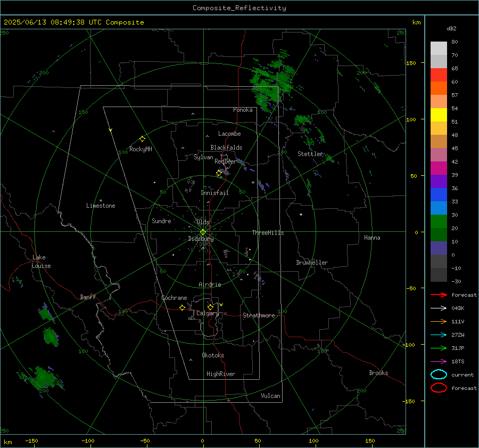Click the Innisfail town label
Image resolution: width=479 pixels, height=448 pixels.
pos(214,193)
